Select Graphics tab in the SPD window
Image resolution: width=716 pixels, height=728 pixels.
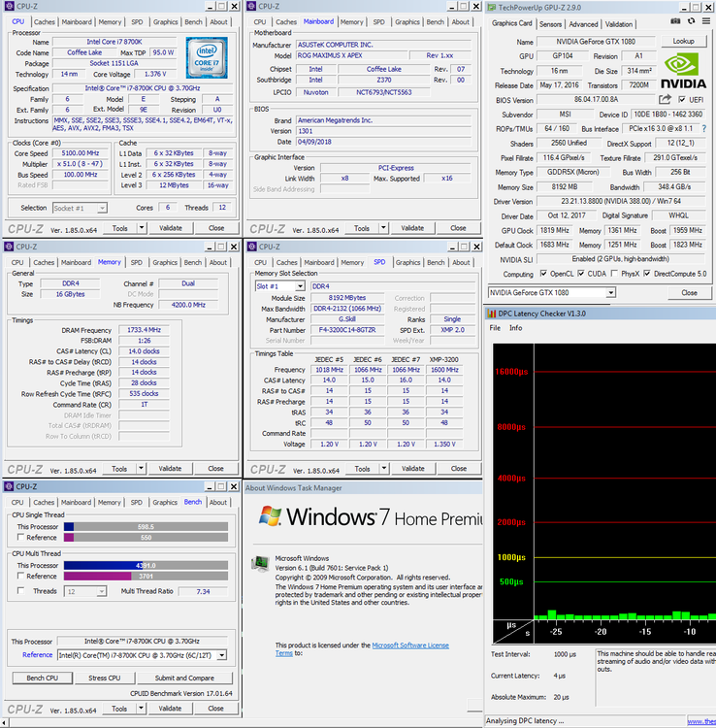[x=407, y=262]
